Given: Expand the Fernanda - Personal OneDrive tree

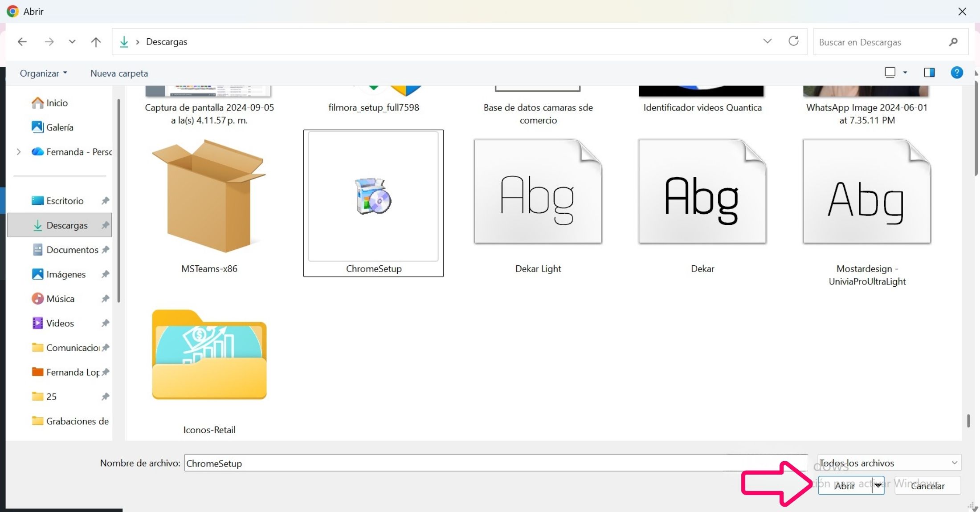Looking at the screenshot, I should (x=19, y=152).
